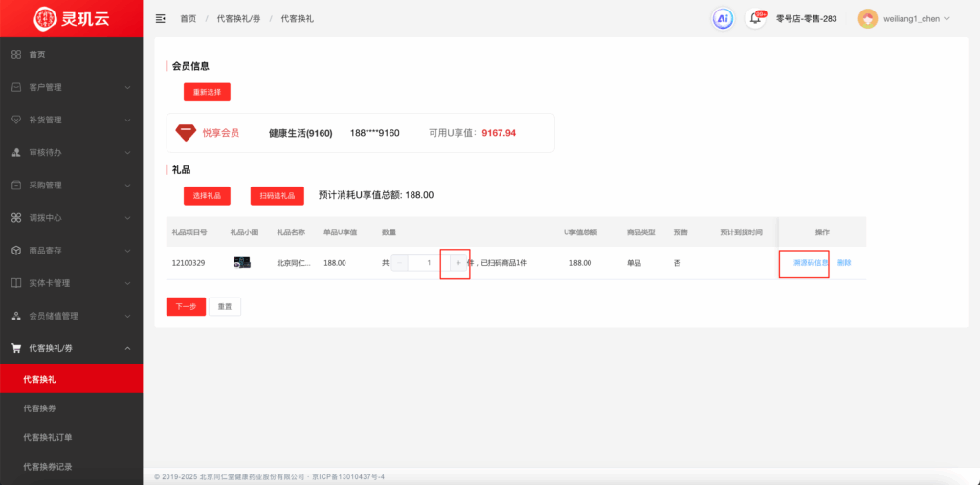Click the 商品寄存 cube icon
Screen dimensions: 980x485
pyautogui.click(x=16, y=251)
